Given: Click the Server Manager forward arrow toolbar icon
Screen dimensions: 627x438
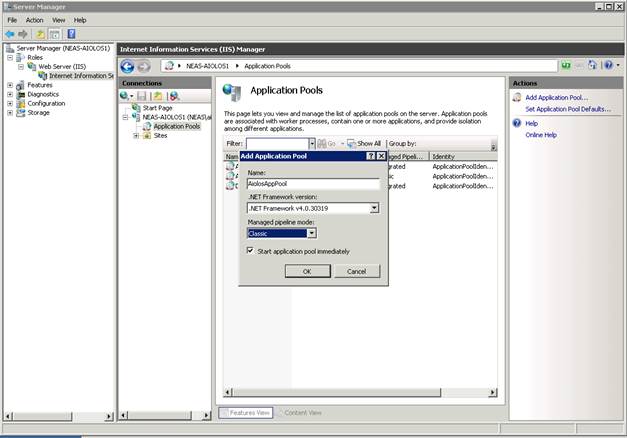Looking at the screenshot, I should pyautogui.click(x=23, y=34).
